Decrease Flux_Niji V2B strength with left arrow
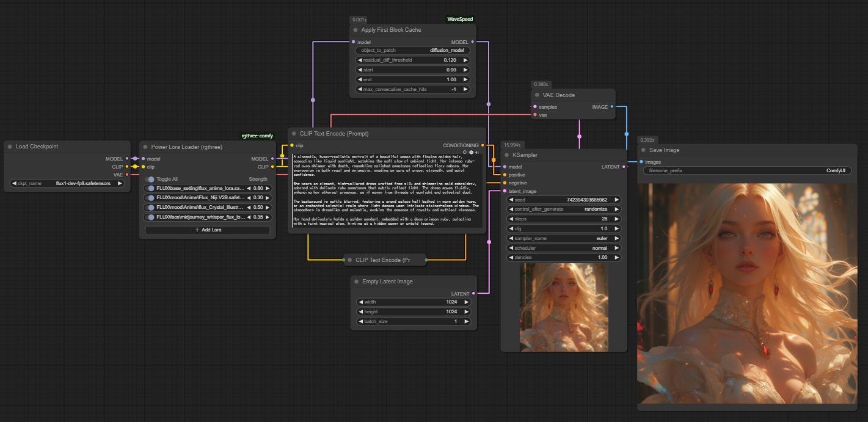The width and height of the screenshot is (868, 422). (249, 198)
